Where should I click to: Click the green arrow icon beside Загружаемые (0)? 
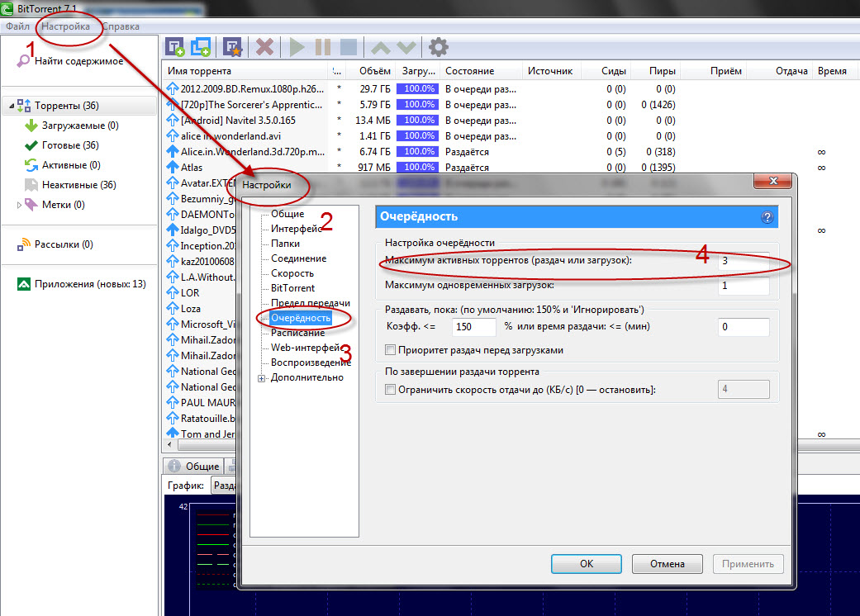(x=31, y=126)
